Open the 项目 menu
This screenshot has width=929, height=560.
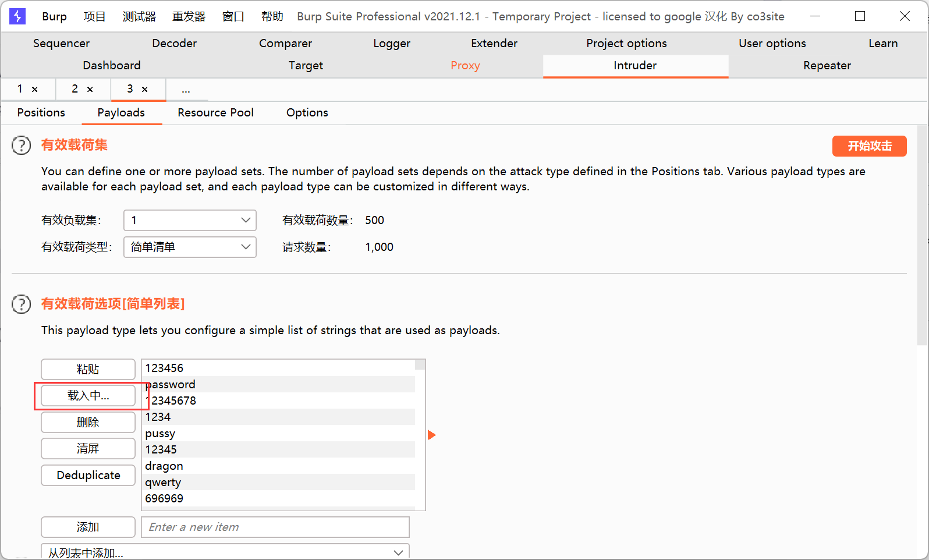(95, 16)
